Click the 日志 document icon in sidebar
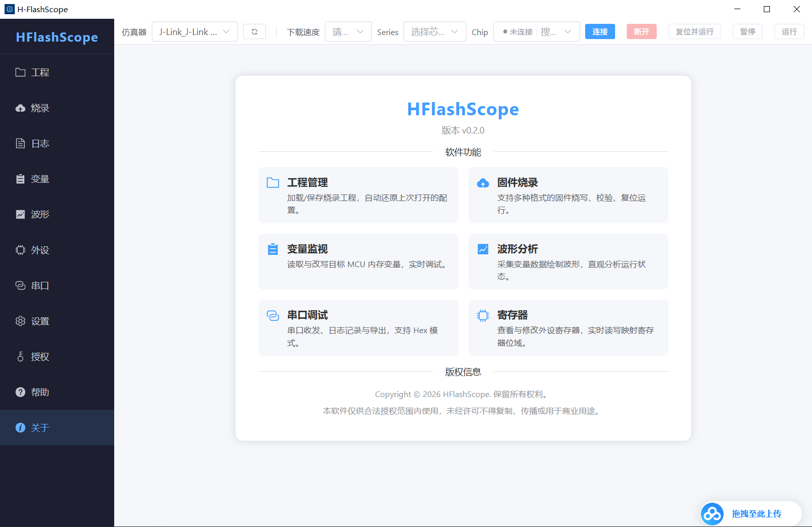The height and width of the screenshot is (527, 812). (x=20, y=143)
